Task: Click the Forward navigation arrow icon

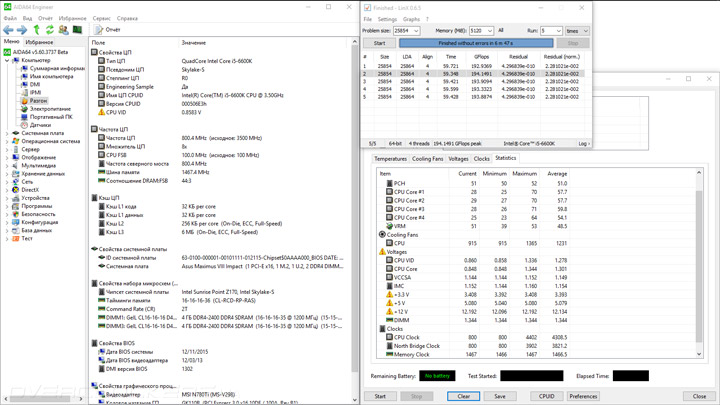Action: tap(22, 30)
